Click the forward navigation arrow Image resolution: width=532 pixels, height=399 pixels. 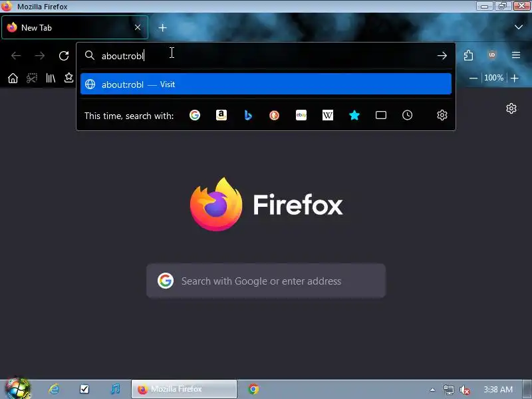tap(40, 56)
